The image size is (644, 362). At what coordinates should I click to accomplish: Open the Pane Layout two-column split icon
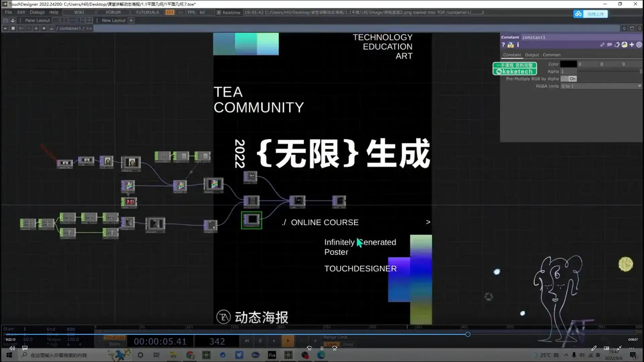[x=64, y=20]
